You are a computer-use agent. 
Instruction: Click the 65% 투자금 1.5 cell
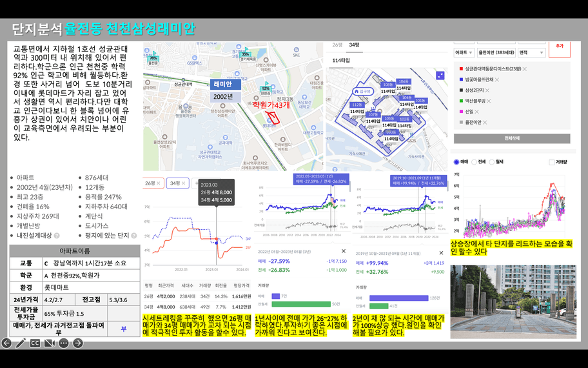[x=75, y=314]
